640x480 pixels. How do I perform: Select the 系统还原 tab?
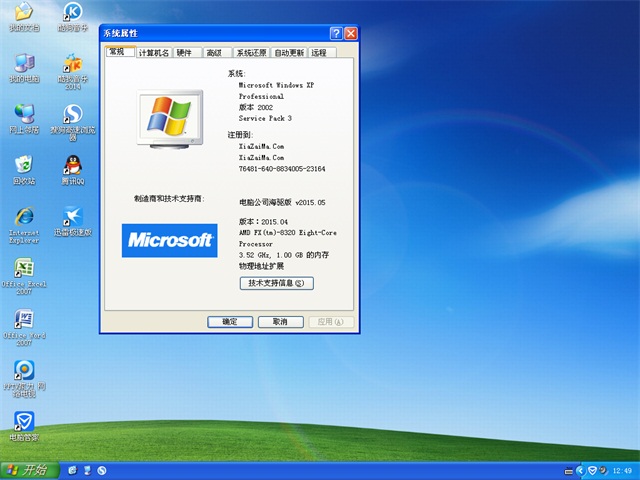tap(250, 52)
